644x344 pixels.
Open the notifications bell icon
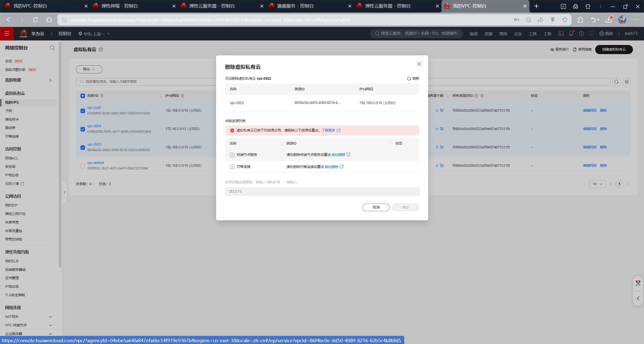571,33
